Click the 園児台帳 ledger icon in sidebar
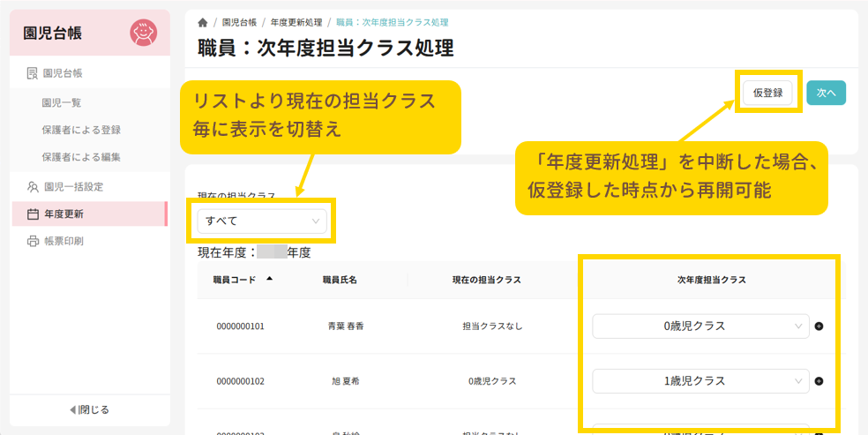 click(x=33, y=73)
